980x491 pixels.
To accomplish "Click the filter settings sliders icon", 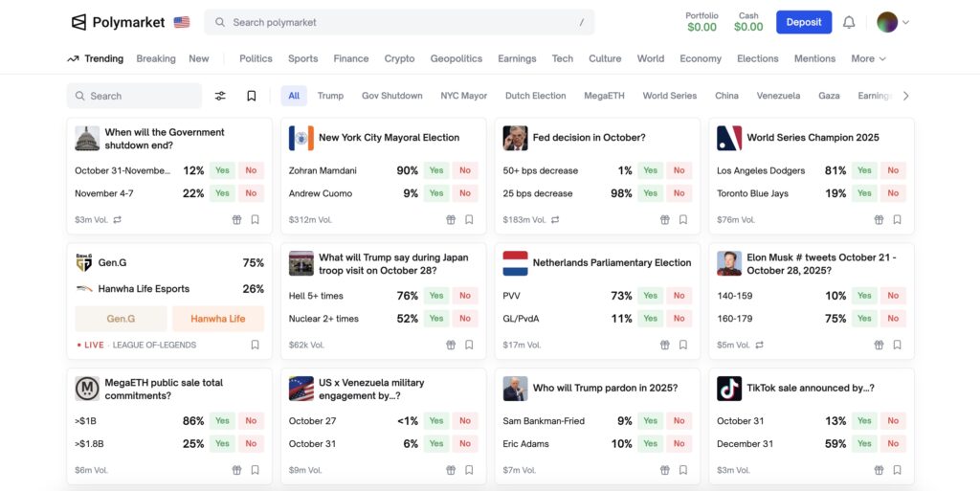I will (220, 96).
